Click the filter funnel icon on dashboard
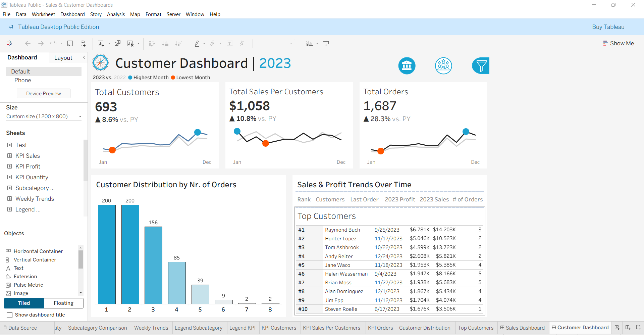 481,65
